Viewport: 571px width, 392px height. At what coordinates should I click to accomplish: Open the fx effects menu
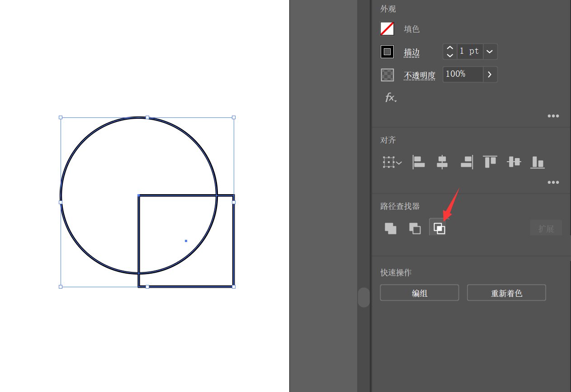391,98
